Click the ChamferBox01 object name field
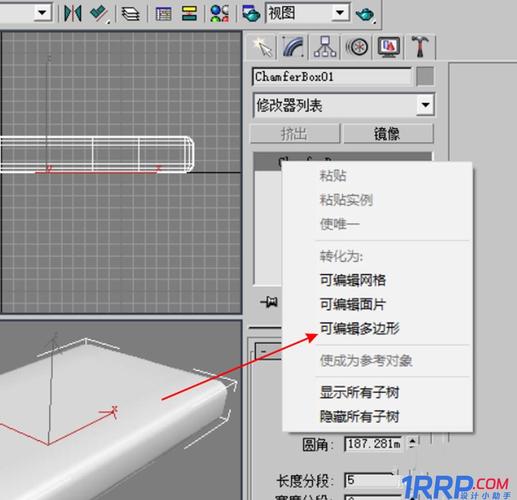 coord(332,77)
